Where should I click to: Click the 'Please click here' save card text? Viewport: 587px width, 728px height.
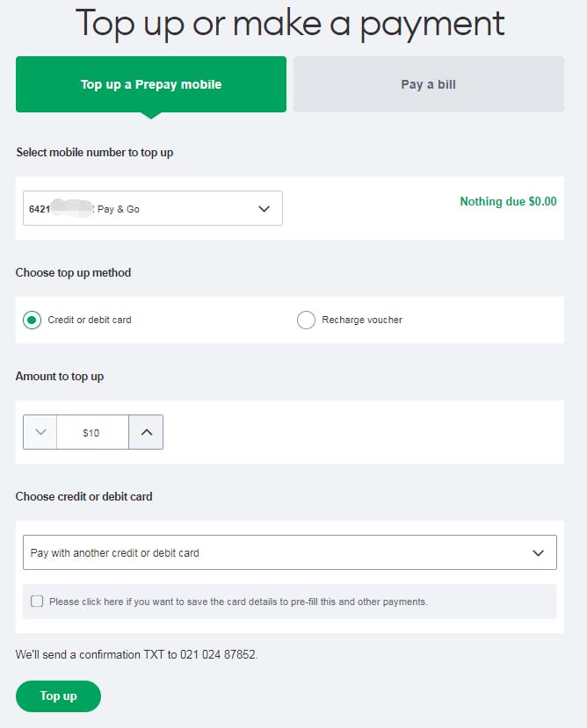(238, 602)
